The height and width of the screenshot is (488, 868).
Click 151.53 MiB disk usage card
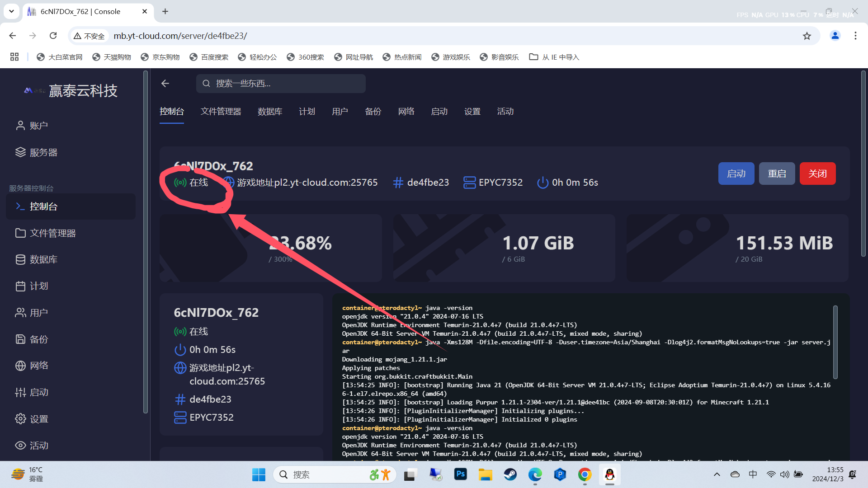(737, 248)
